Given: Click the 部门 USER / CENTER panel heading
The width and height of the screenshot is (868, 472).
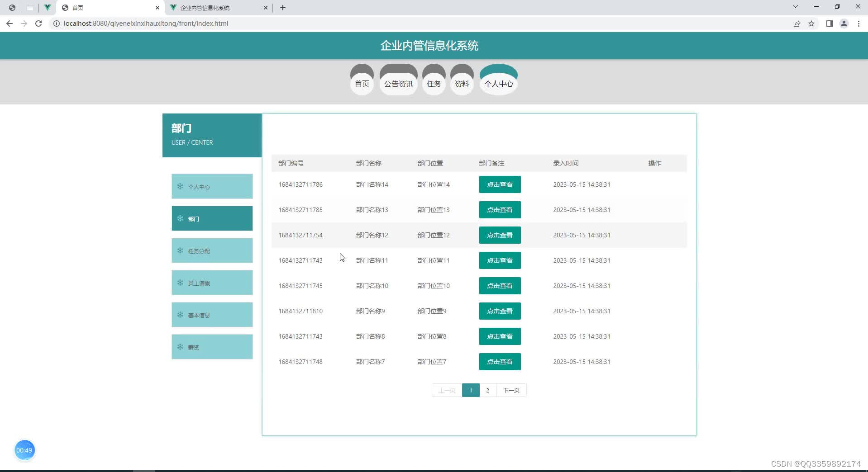Looking at the screenshot, I should [x=212, y=135].
